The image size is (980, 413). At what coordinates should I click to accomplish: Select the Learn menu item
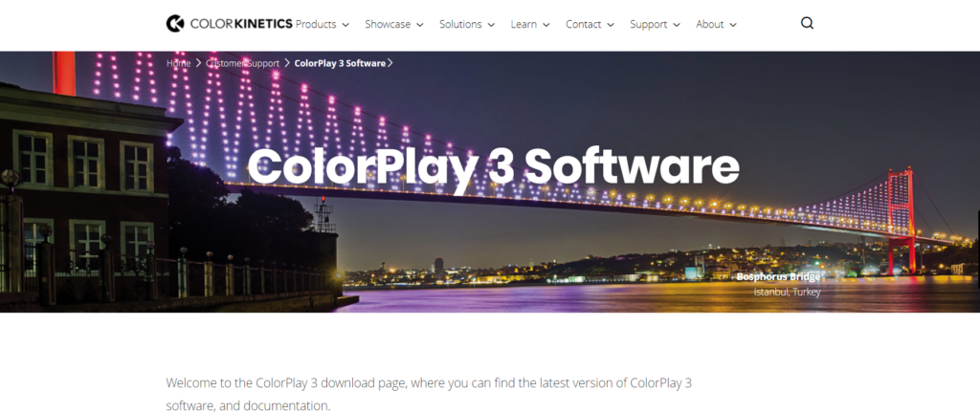523,24
